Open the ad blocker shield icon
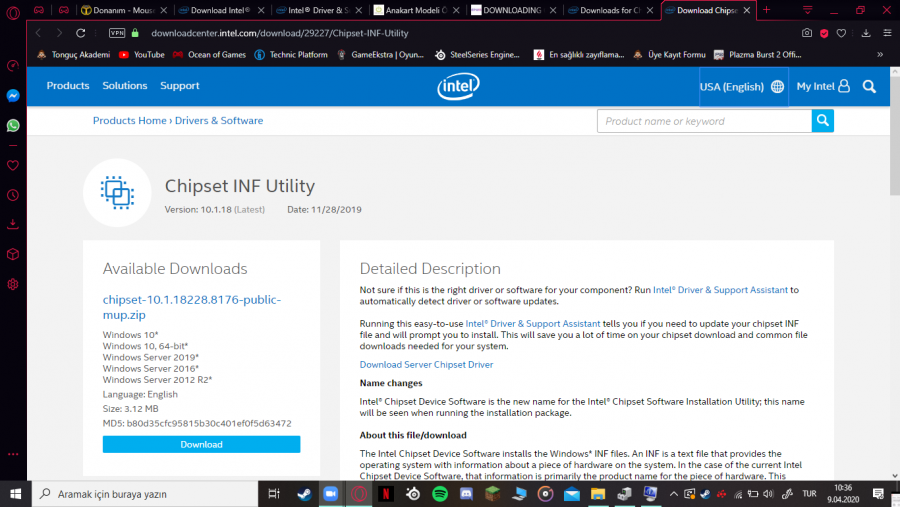The height and width of the screenshot is (507, 900). 824,33
